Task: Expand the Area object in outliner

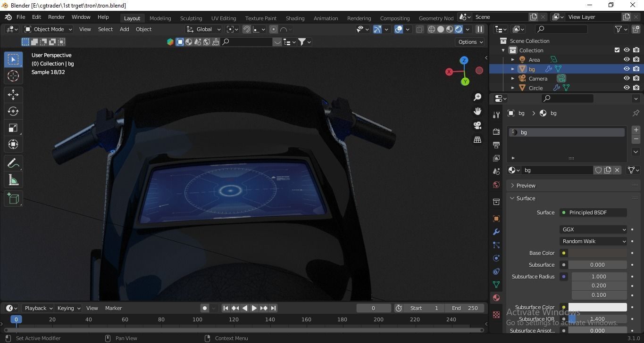Action: [x=513, y=60]
